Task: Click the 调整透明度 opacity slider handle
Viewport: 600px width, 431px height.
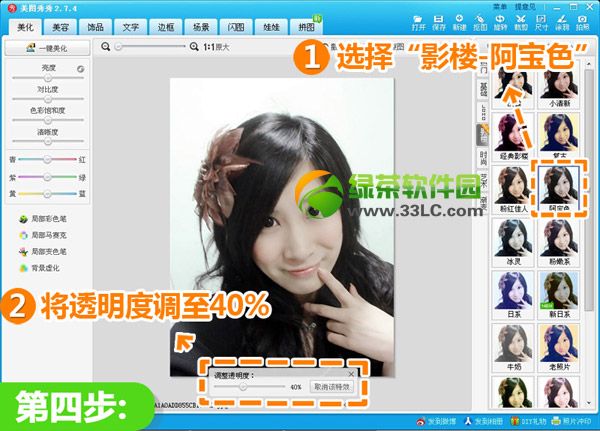Action: (243, 387)
